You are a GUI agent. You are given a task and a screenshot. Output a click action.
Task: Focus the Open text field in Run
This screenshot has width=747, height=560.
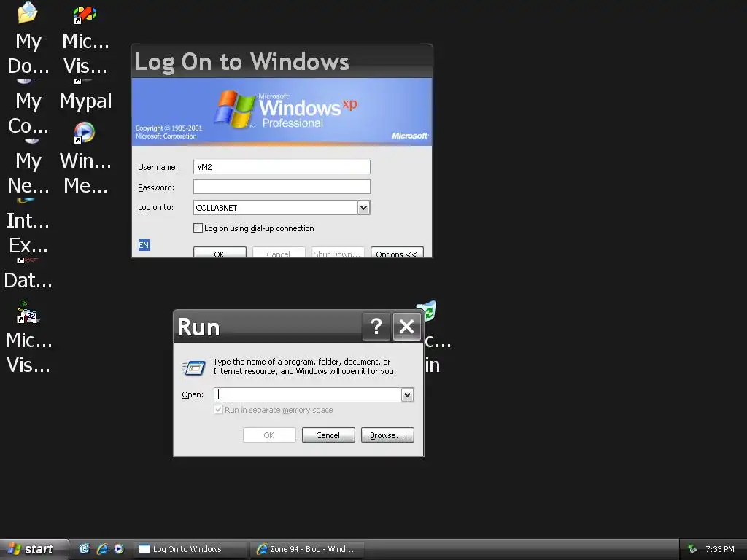pos(308,394)
